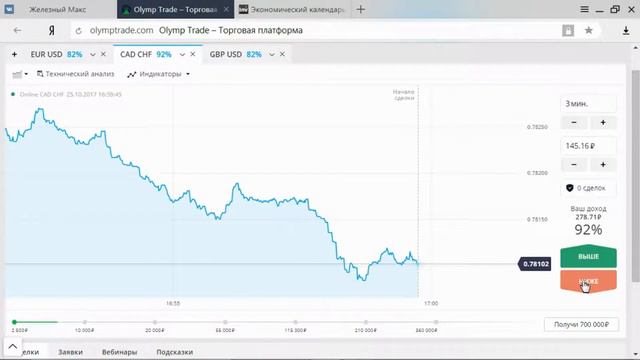Close the Olymp Trade browser tab
Viewport: 640px width, 360px height.
(226, 9)
